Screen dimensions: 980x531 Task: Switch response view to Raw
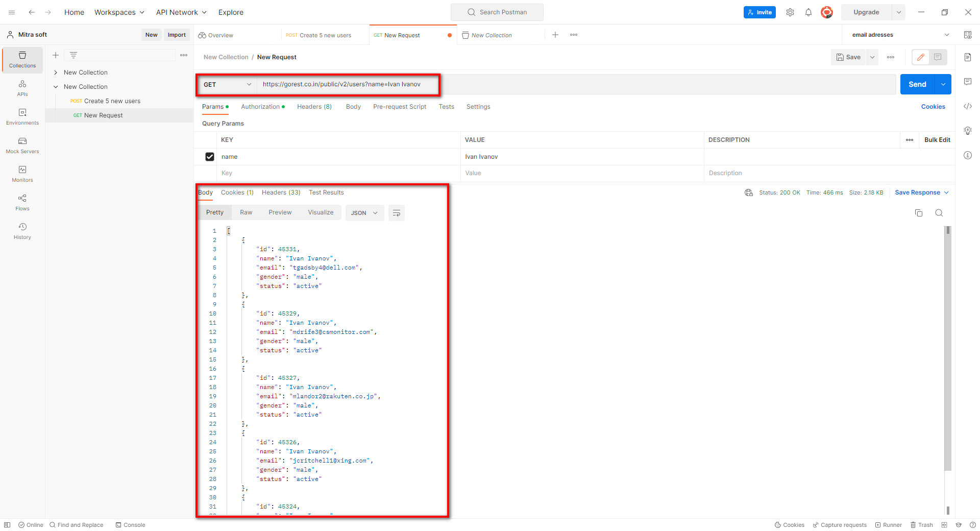pyautogui.click(x=246, y=212)
